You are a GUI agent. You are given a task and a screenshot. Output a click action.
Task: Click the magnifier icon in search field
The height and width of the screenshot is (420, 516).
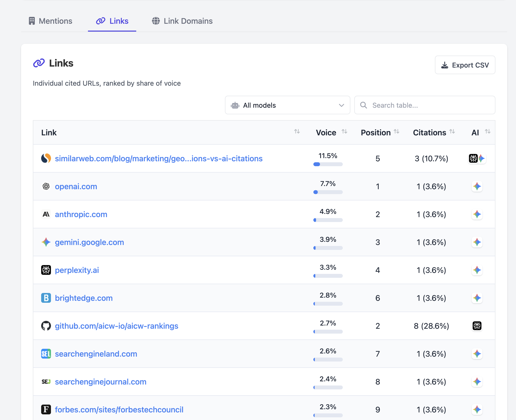[364, 105]
